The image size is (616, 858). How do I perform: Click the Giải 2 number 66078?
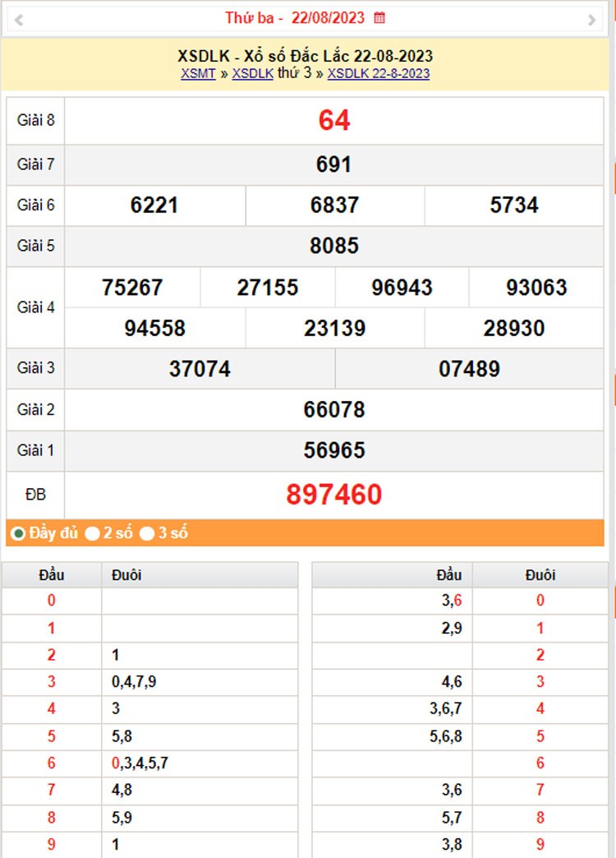(x=334, y=409)
